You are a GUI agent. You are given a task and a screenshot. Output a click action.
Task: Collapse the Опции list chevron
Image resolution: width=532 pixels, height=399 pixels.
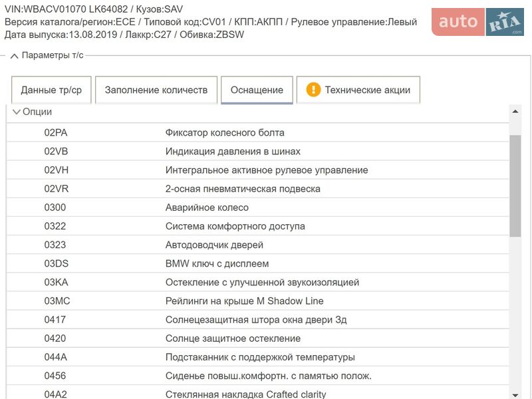17,112
